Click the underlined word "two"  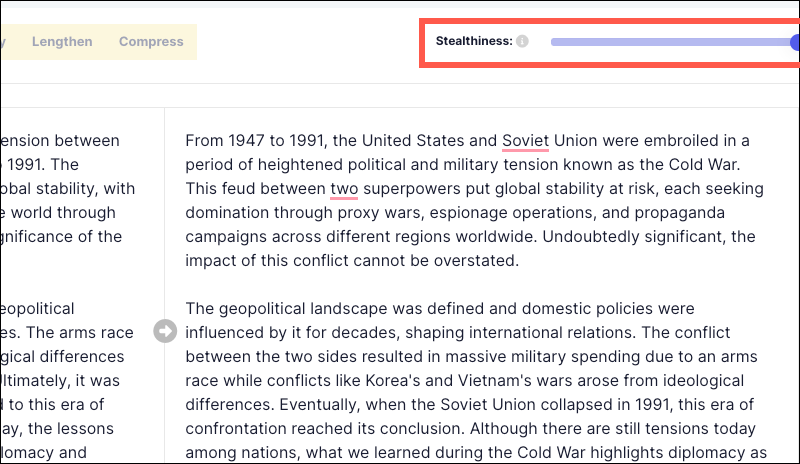343,189
